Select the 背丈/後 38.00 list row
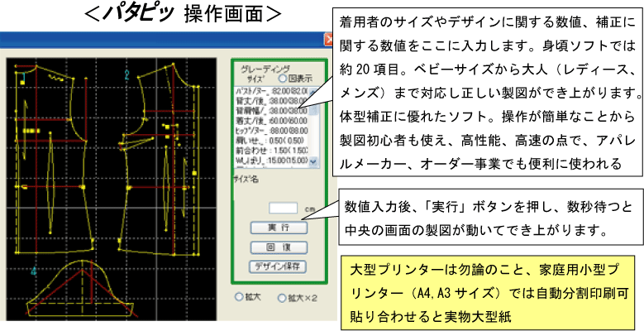644x331 pixels. tap(271, 102)
